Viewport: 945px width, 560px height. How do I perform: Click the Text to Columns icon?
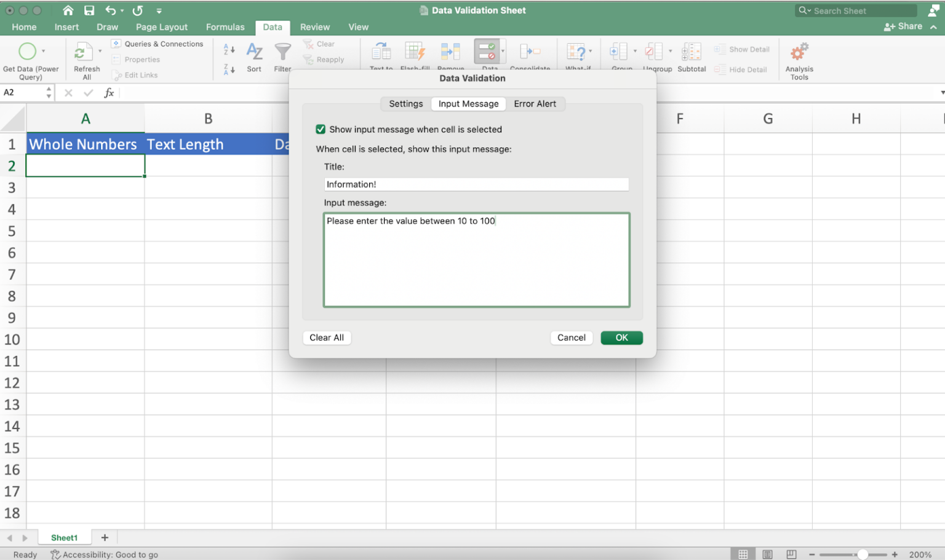click(x=381, y=55)
